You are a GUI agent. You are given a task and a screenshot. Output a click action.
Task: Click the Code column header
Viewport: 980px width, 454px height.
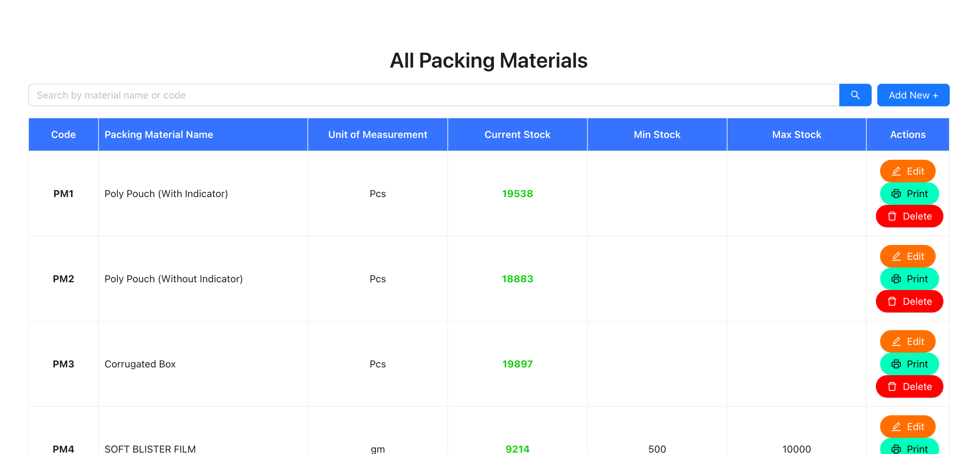(63, 134)
